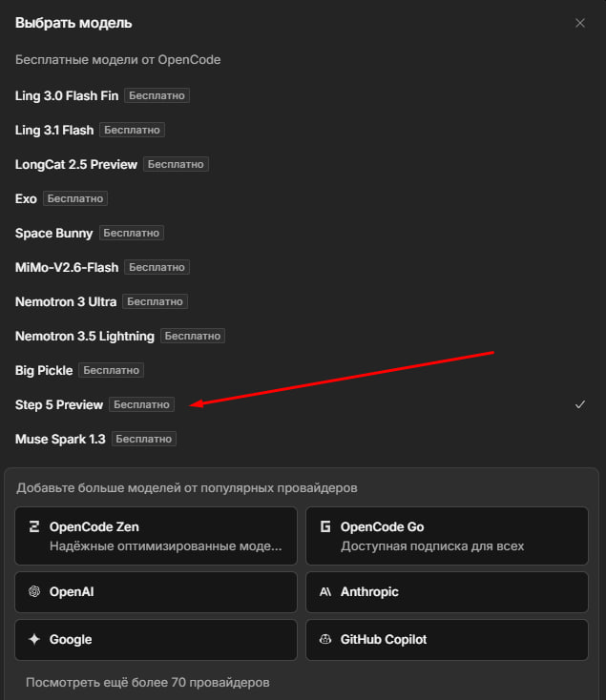Add the GitHub Copilot provider
Viewport: 606px width, 700px height.
click(447, 640)
